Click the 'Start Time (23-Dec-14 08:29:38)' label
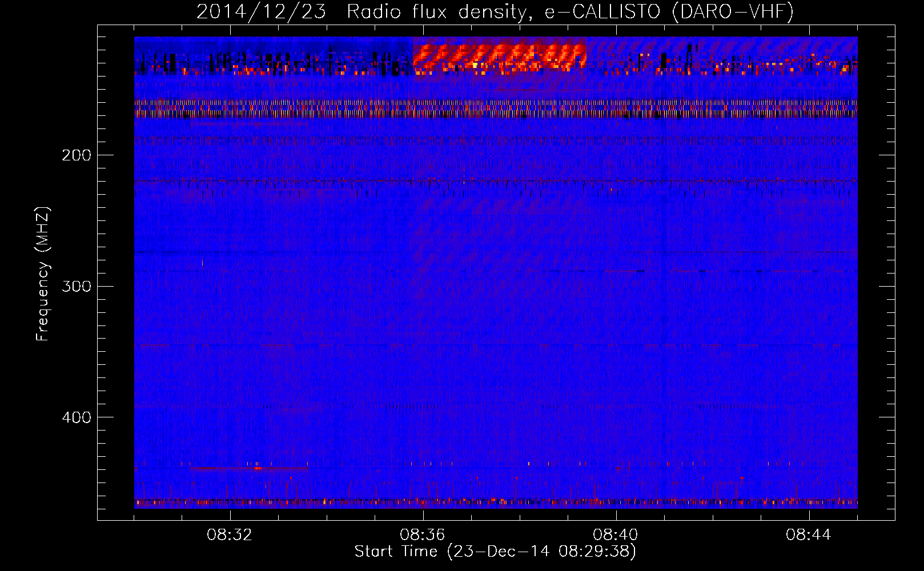The height and width of the screenshot is (571, 924). click(x=495, y=552)
